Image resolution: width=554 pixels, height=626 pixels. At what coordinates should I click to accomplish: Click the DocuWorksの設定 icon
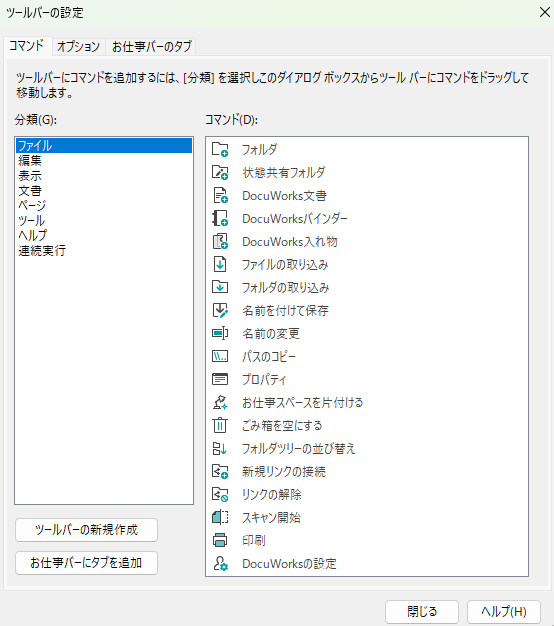[x=220, y=564]
